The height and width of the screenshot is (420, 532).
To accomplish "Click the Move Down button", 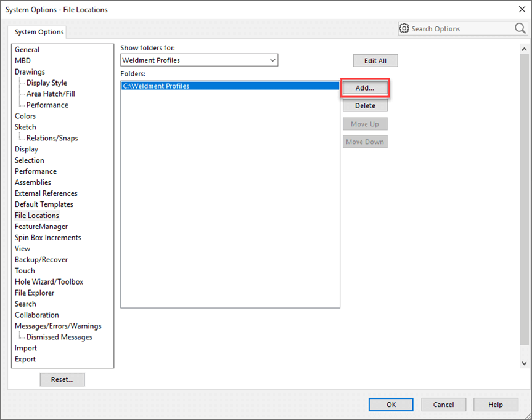I will pos(365,142).
